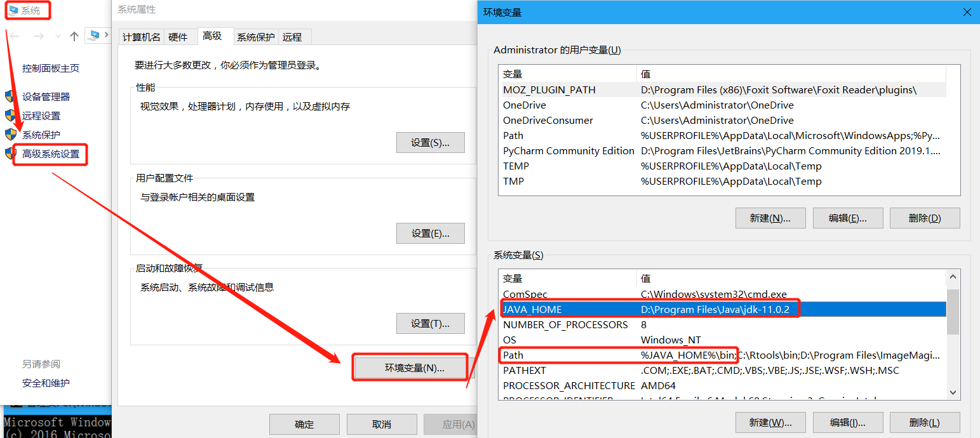Screen dimensions: 980x438
Task: Delete a user variable with 删除(D)
Action: 925,218
